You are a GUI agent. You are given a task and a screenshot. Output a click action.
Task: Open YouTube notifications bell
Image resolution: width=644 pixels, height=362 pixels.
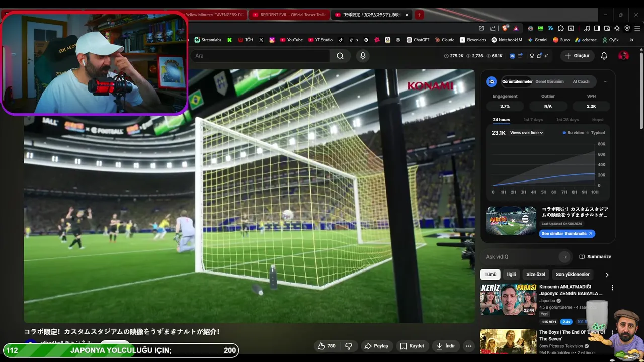pyautogui.click(x=604, y=56)
